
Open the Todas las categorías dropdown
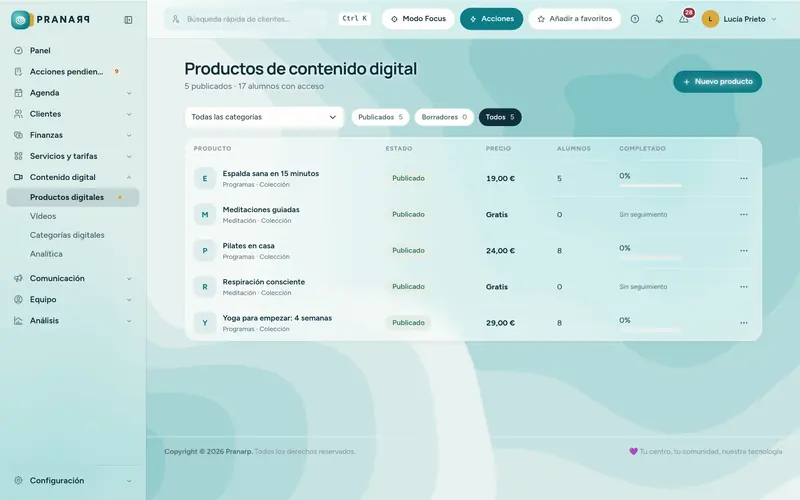coord(264,117)
